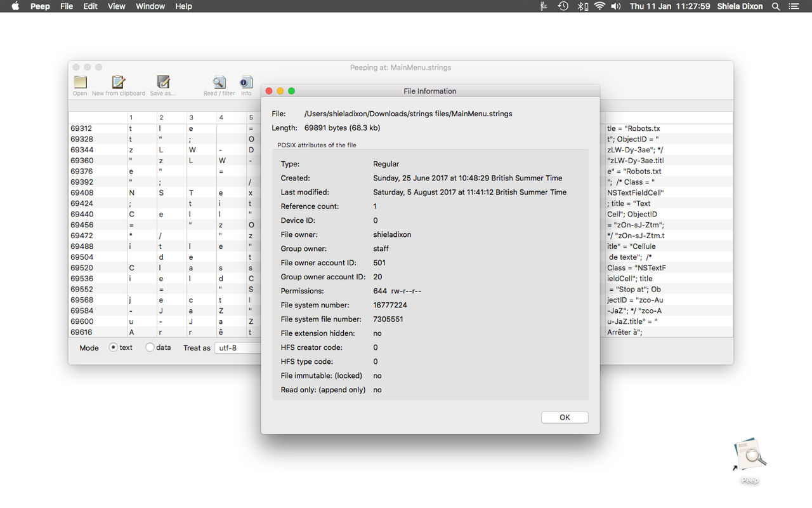Click Permissions value 644 rw-r--r--
812x508 pixels.
[x=397, y=291]
